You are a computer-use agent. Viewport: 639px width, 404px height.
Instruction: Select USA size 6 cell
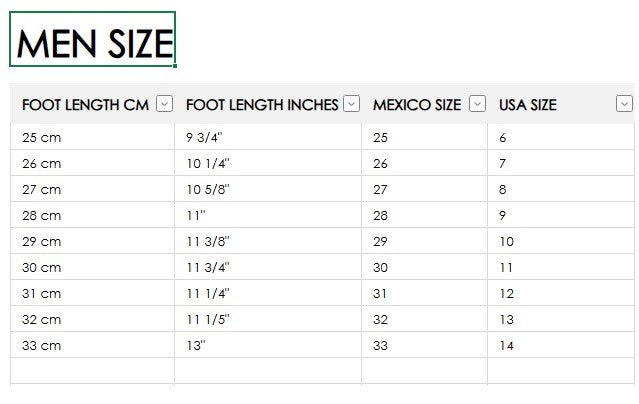coord(560,137)
